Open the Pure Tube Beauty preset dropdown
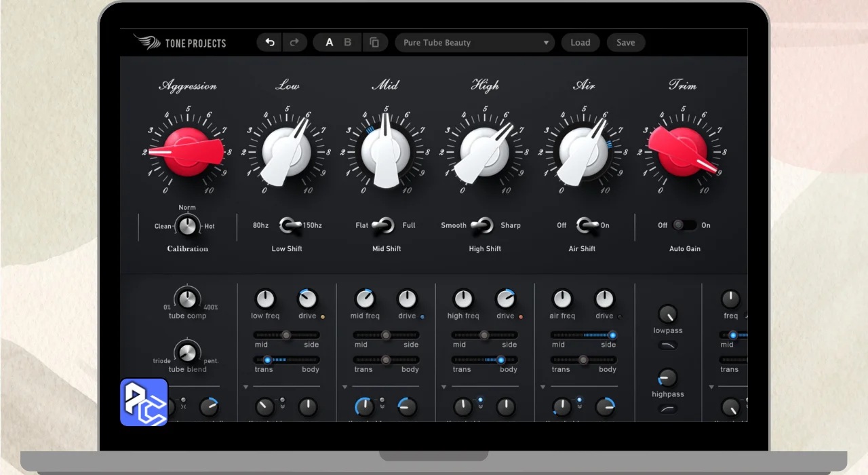The width and height of the screenshot is (868, 475). (x=475, y=43)
